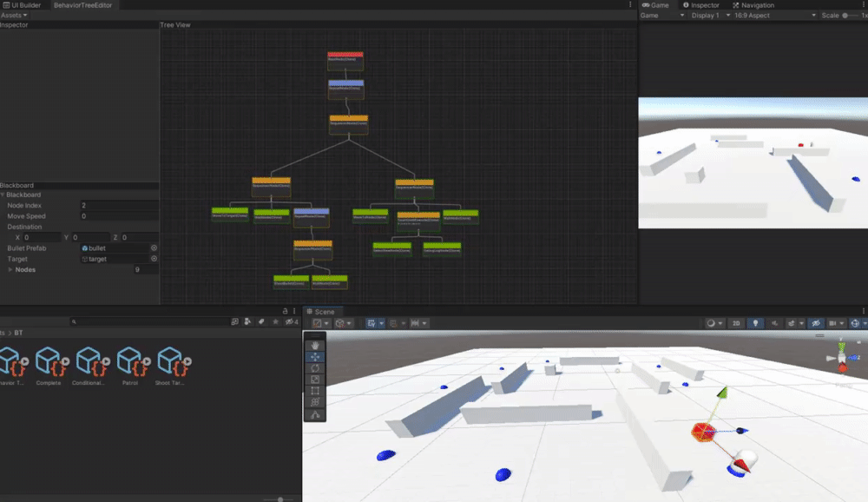Click the play badge on Complete asset
Screen dimensions: 868x502
point(65,362)
